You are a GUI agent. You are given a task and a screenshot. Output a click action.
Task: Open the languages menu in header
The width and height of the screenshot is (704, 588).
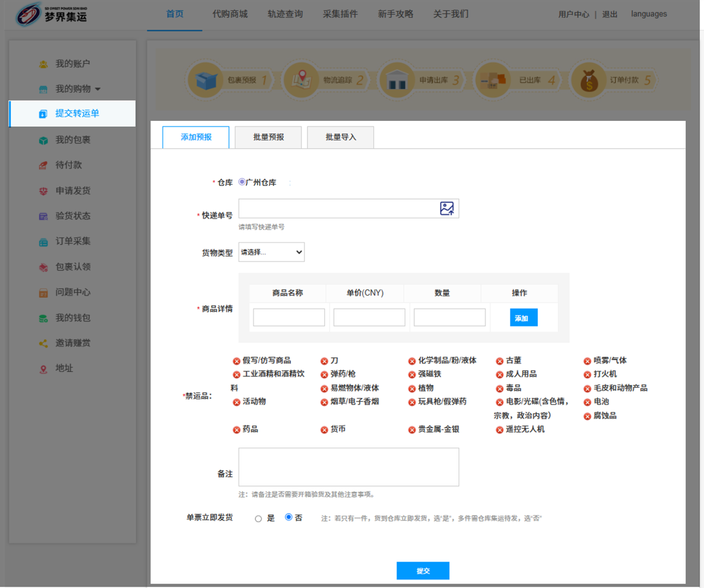[649, 14]
